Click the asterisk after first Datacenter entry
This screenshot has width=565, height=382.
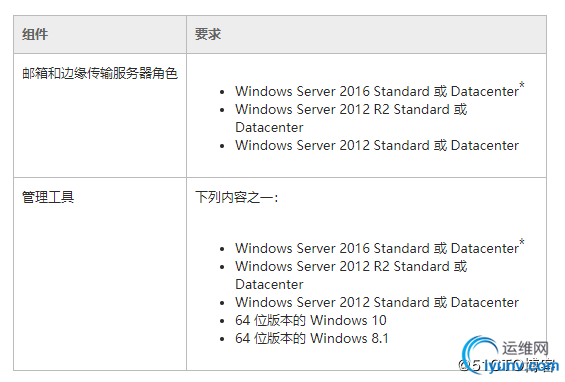click(522, 85)
